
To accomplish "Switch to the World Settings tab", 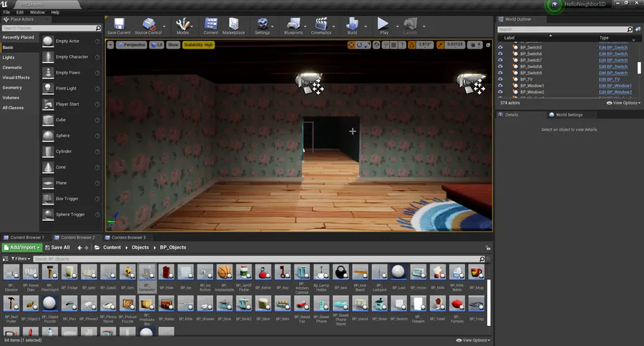I will pos(569,115).
